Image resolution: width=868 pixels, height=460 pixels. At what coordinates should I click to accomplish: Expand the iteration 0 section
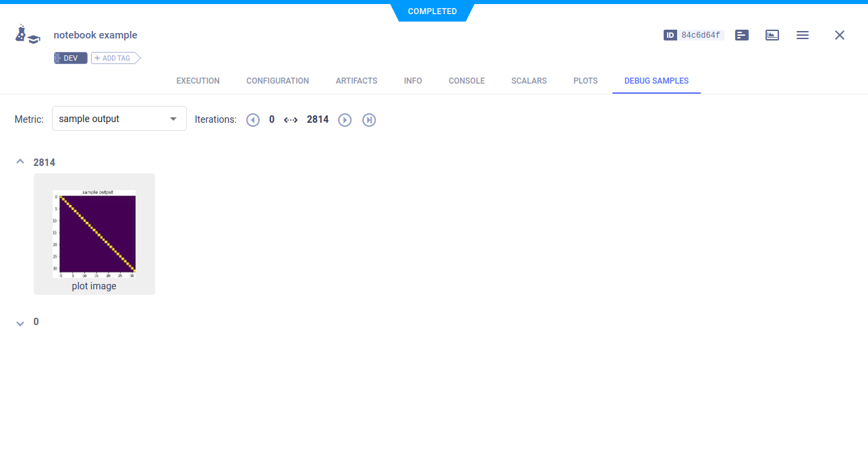click(20, 323)
